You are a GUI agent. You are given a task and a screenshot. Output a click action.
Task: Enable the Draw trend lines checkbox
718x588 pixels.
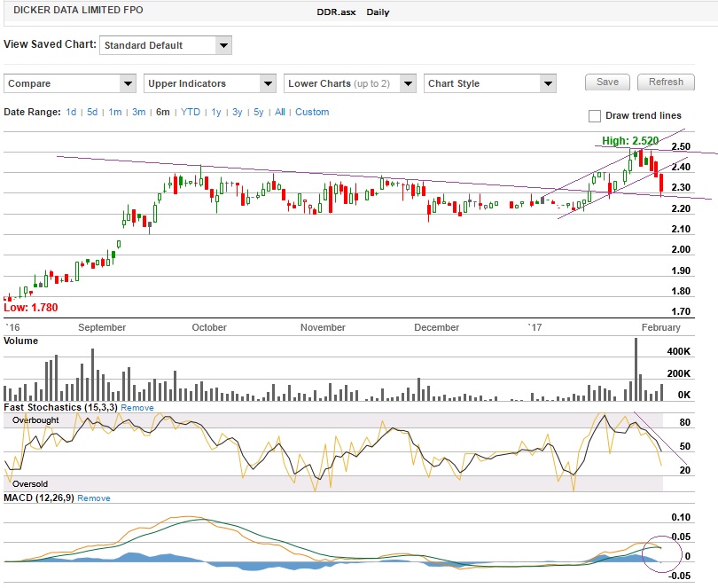pos(595,116)
